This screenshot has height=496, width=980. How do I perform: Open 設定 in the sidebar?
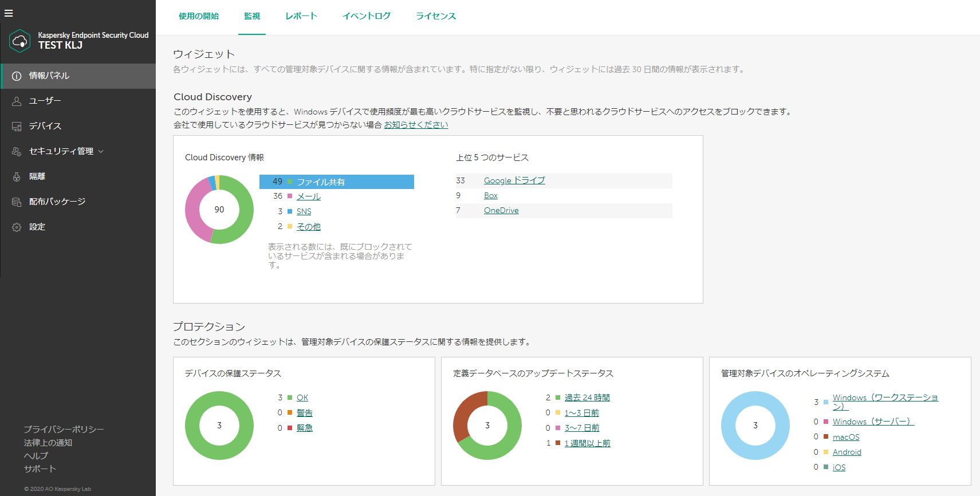click(x=78, y=227)
